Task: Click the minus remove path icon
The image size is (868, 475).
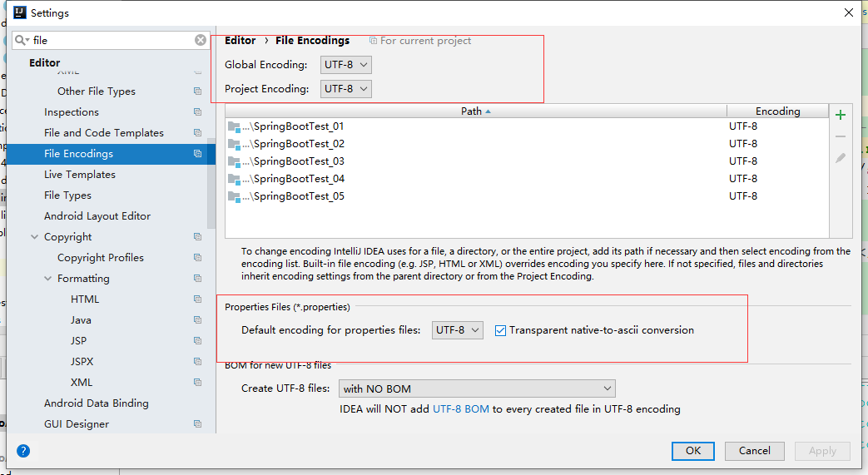Action: [x=841, y=136]
